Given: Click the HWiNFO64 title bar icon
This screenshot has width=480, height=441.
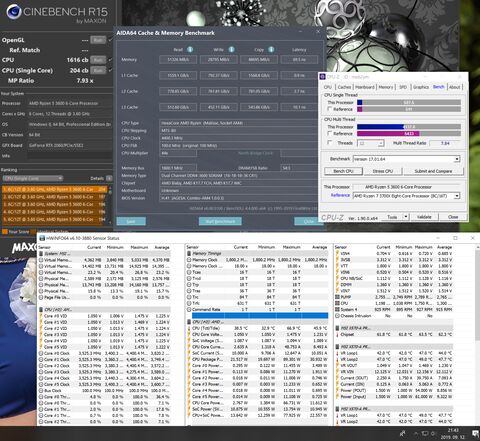Looking at the screenshot, I should [x=42, y=238].
